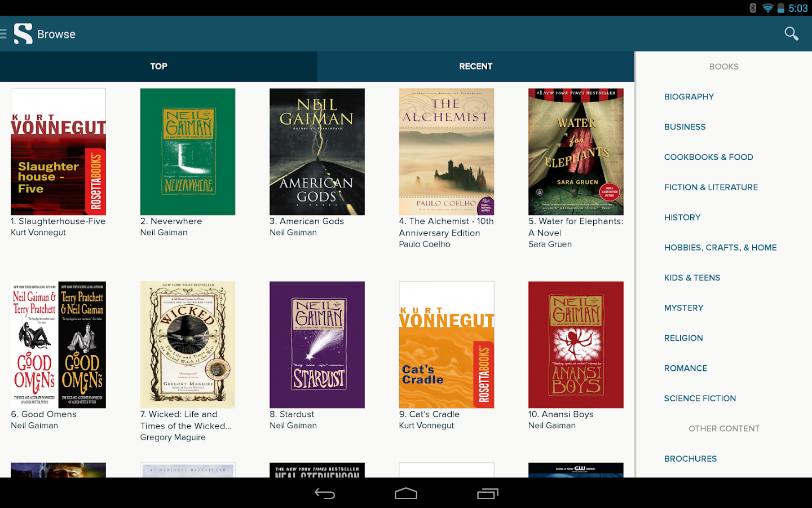
Task: Open the Neverwhere book cover
Action: (188, 152)
